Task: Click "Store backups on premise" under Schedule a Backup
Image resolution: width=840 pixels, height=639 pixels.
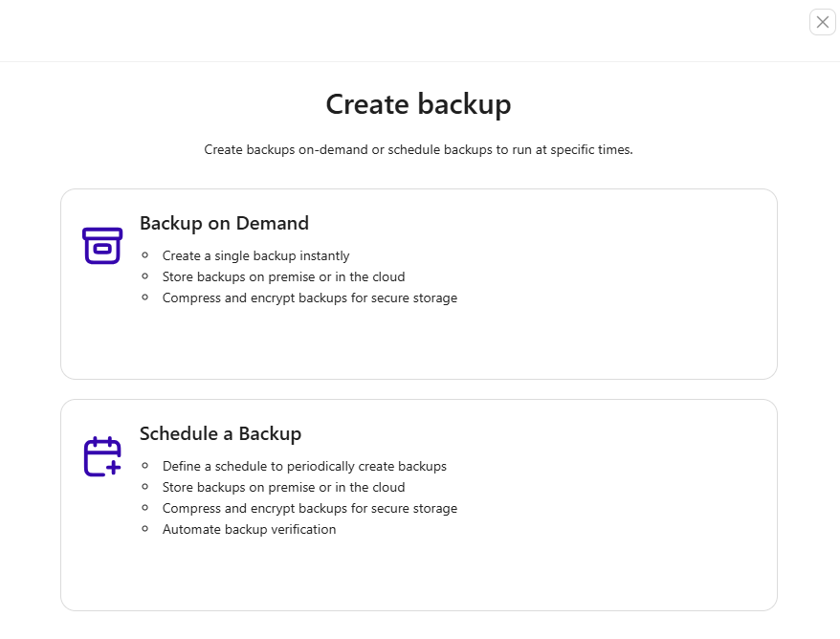Action: [x=283, y=487]
